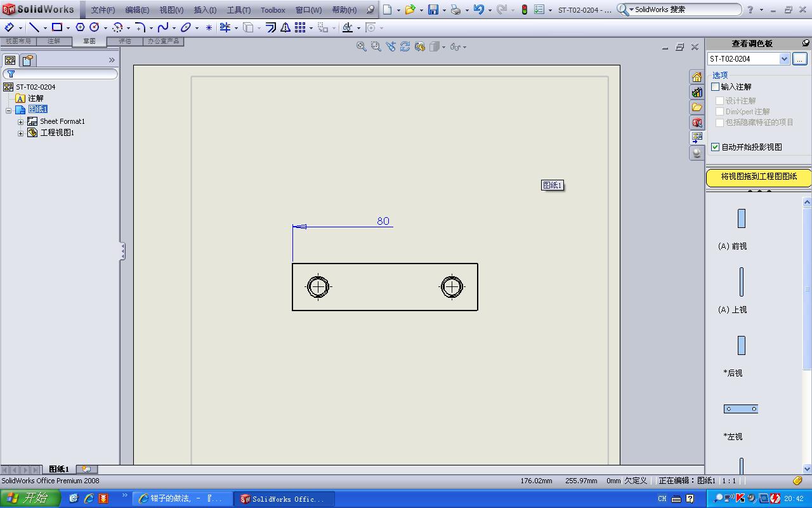Click the (A) 前视 view thumbnail
The height and width of the screenshot is (508, 812).
(742, 218)
